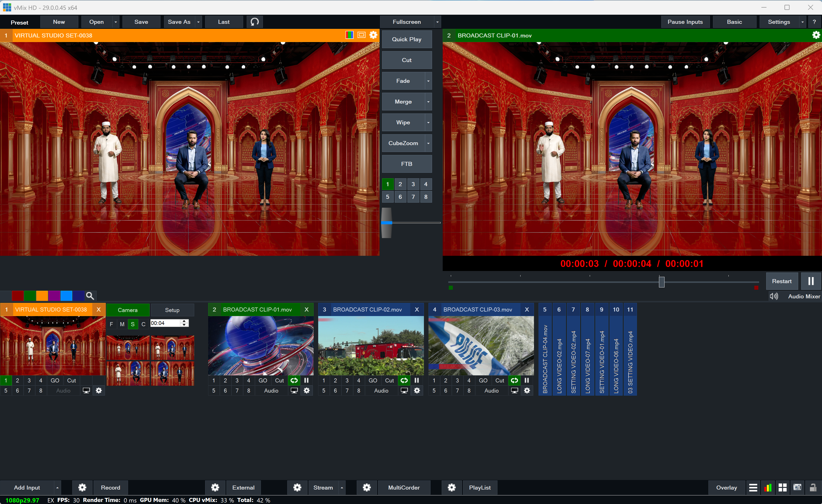
Task: Open Record settings gear icon
Action: coord(82,487)
